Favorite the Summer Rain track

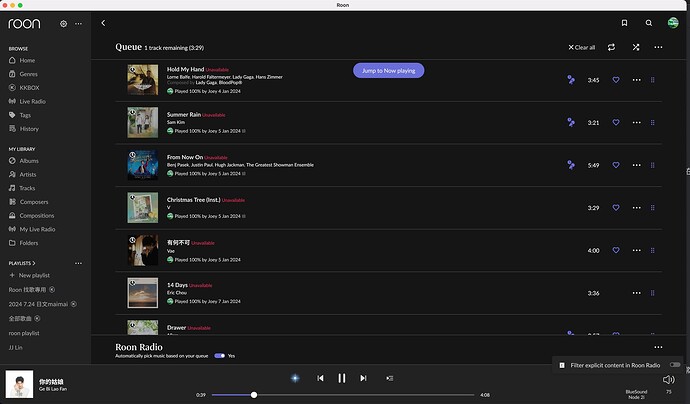(616, 122)
